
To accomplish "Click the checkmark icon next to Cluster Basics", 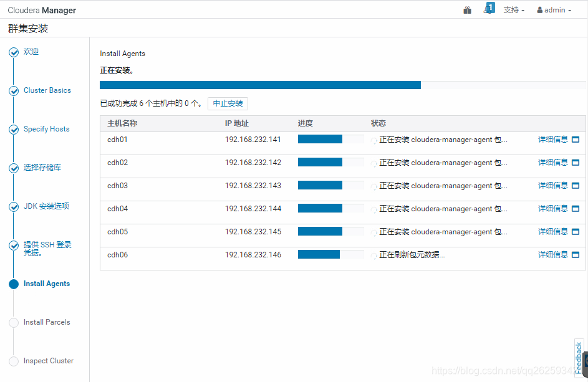I will [14, 91].
